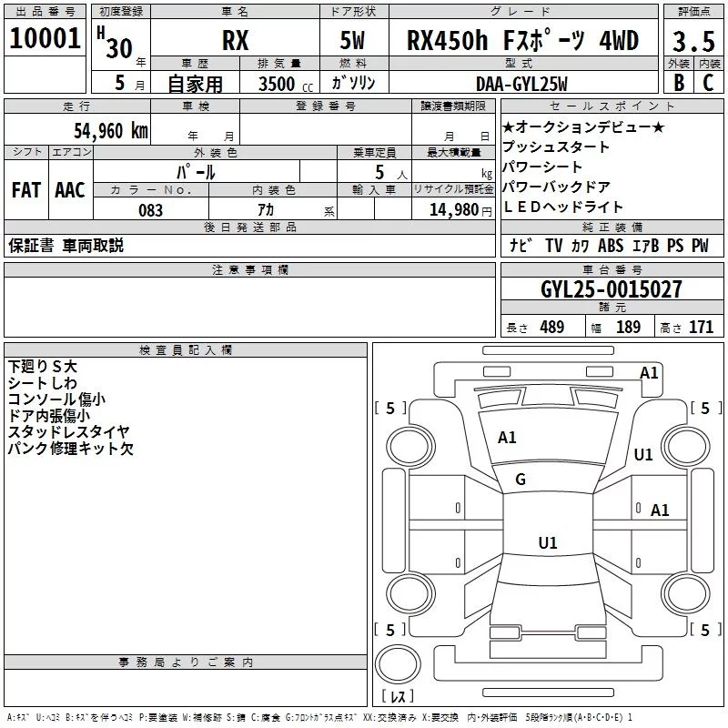Click the interior grade C
The width and height of the screenshot is (728, 728).
click(x=709, y=83)
